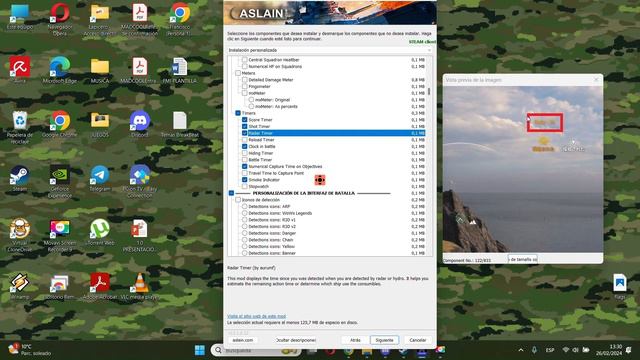640x360 pixels.
Task: Check the Hiding Timer checkbox
Action: [x=244, y=153]
